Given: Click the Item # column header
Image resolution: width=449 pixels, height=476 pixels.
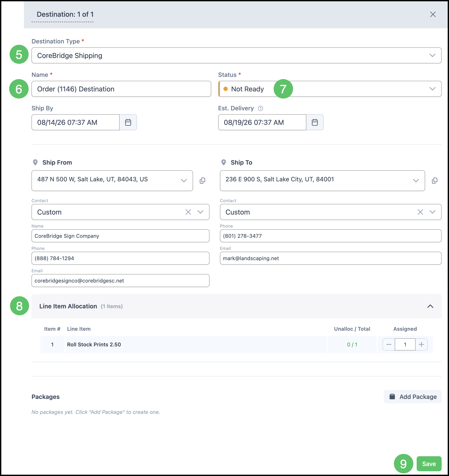Looking at the screenshot, I should (x=52, y=329).
